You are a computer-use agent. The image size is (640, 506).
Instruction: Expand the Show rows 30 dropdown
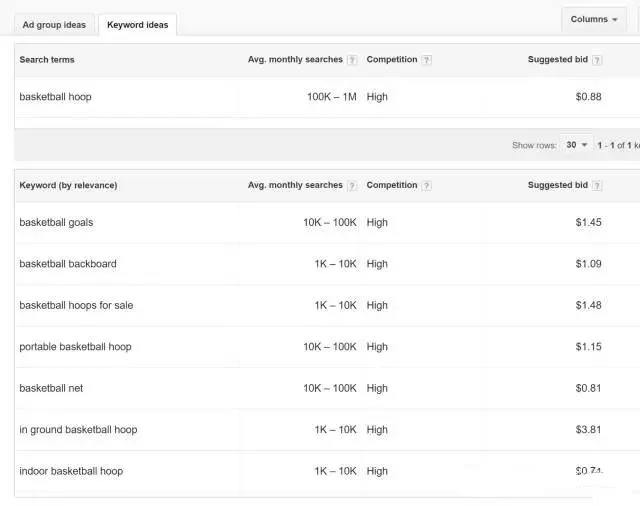point(576,145)
